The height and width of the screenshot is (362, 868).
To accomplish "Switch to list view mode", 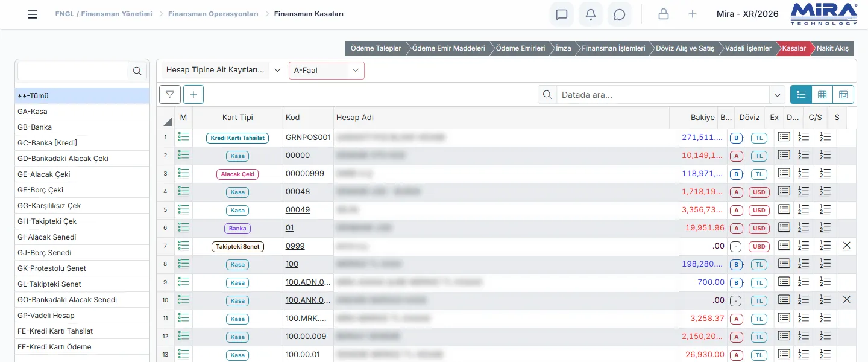I will pyautogui.click(x=801, y=95).
